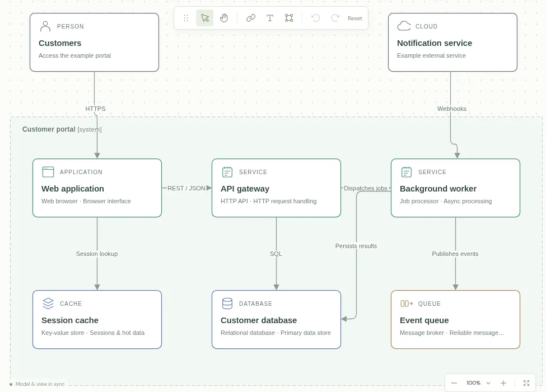Select the Notification service node title
Screen dimensions: 546x392
(435, 43)
